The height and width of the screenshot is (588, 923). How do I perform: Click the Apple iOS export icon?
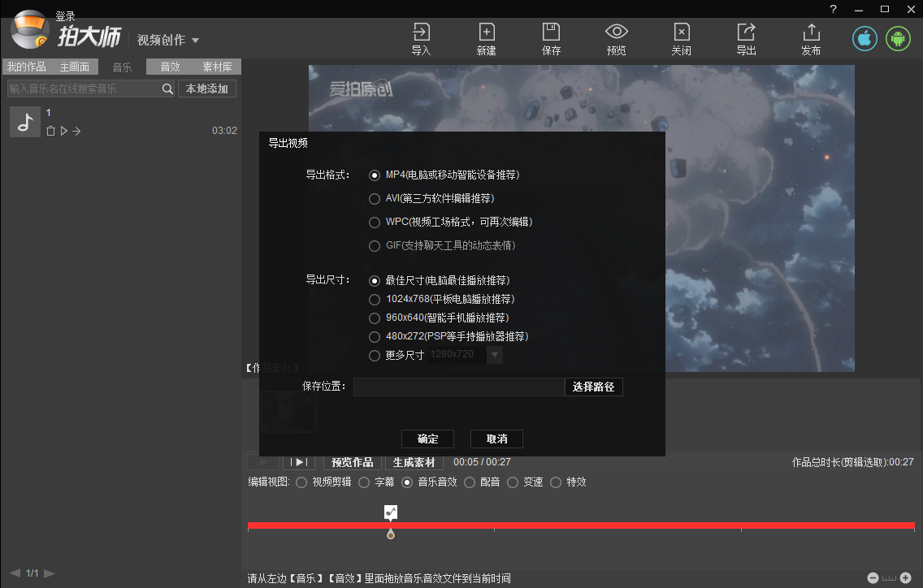coord(864,37)
